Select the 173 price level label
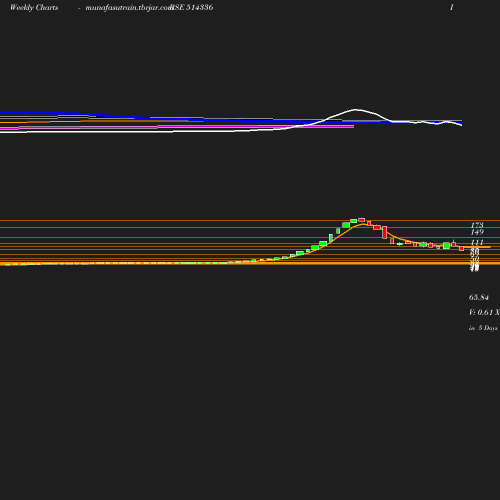 coord(477,225)
